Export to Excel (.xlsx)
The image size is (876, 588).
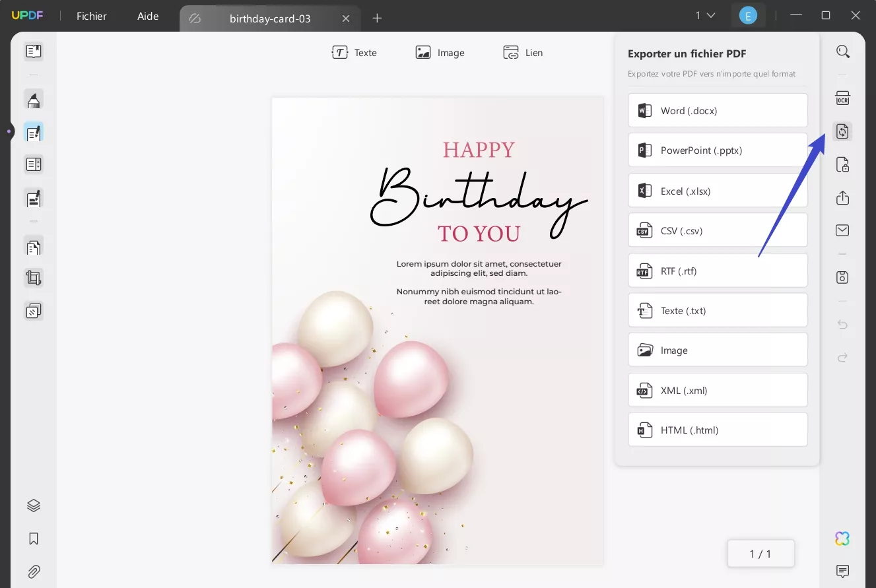pyautogui.click(x=718, y=190)
